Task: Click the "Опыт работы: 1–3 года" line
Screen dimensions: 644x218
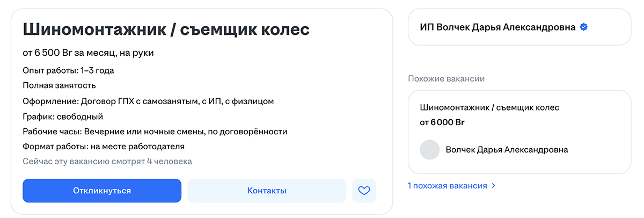Action: 68,70
